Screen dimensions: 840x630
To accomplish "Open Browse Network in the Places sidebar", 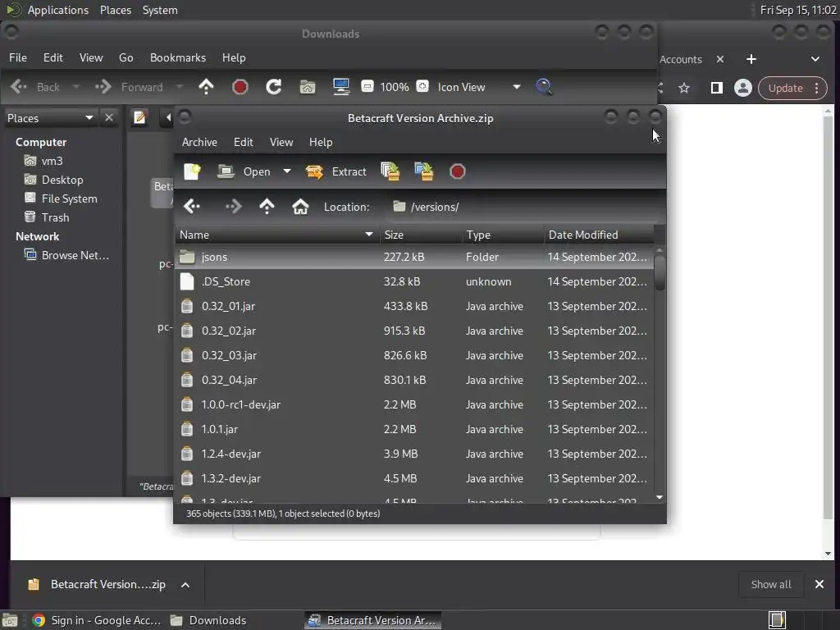I will pos(66,256).
